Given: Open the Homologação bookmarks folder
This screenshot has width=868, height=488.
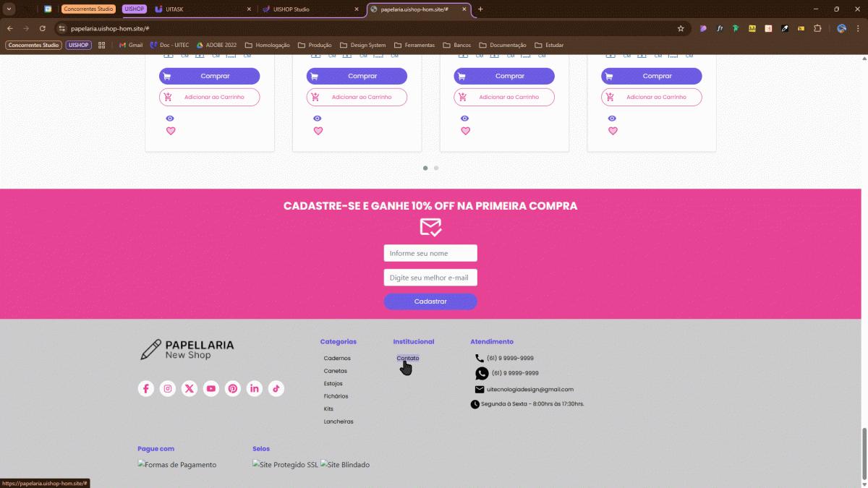Looking at the screenshot, I should point(267,45).
